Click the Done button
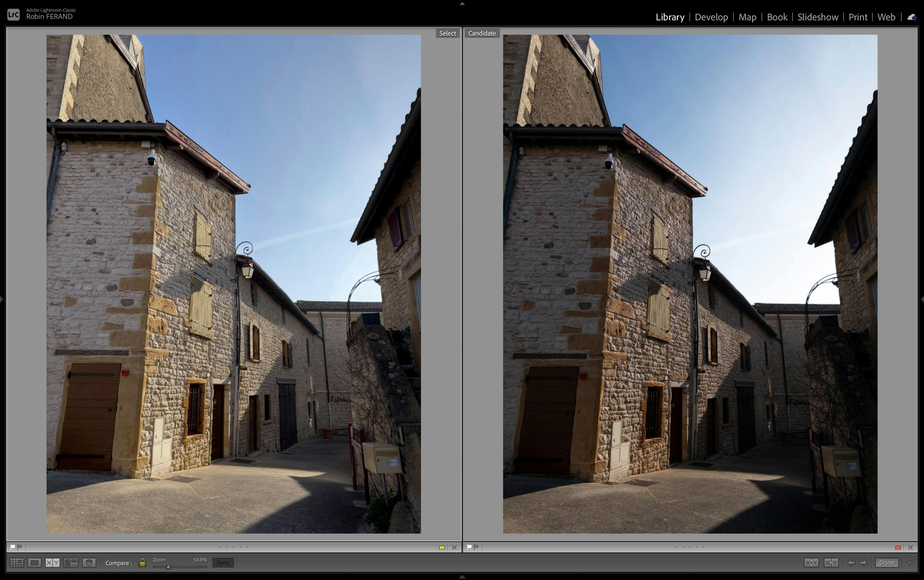Image resolution: width=924 pixels, height=580 pixels. pos(887,563)
